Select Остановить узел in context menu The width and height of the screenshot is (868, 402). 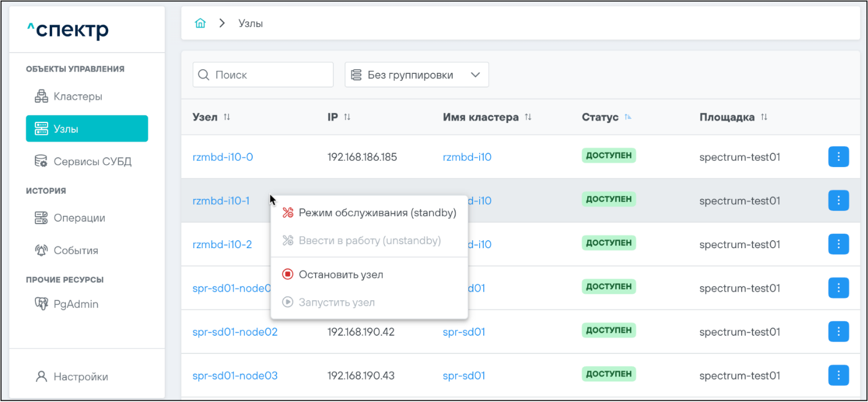pyautogui.click(x=340, y=275)
